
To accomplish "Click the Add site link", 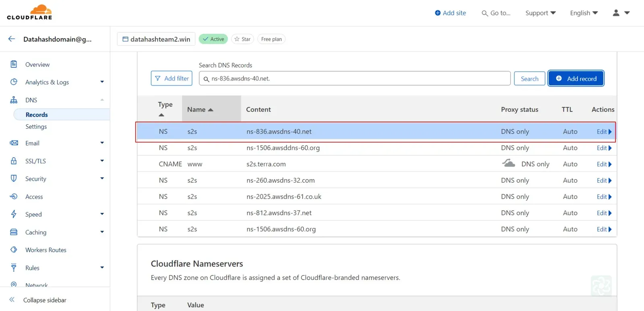I will pyautogui.click(x=450, y=13).
